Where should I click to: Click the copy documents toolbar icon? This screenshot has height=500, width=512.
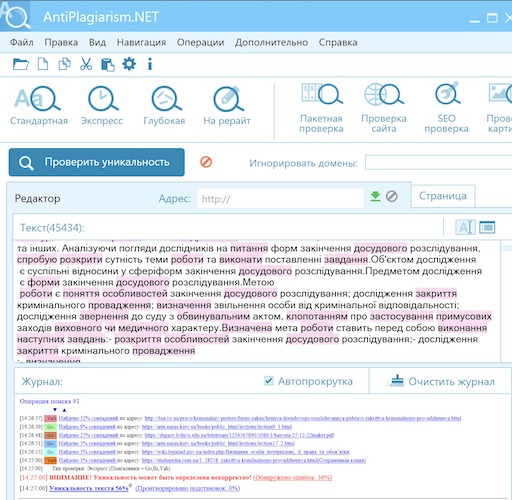click(64, 64)
